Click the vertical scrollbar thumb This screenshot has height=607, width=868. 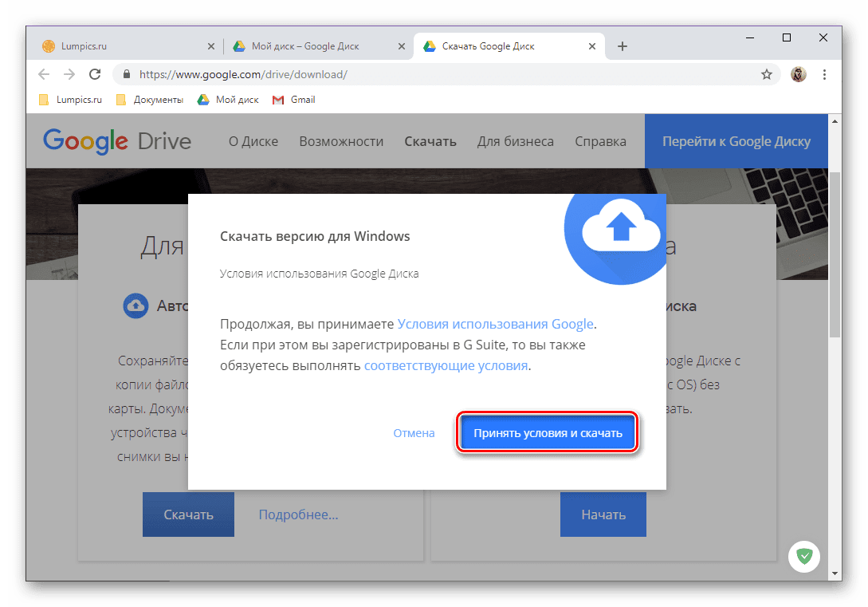pos(835,254)
